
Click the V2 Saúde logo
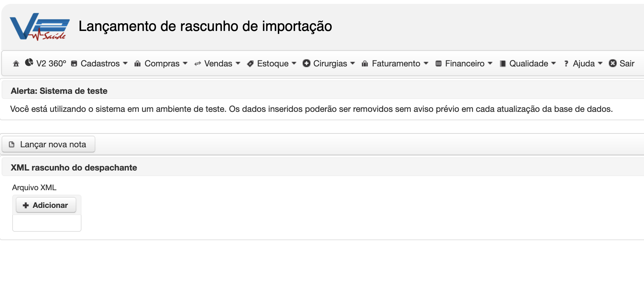[x=40, y=27]
